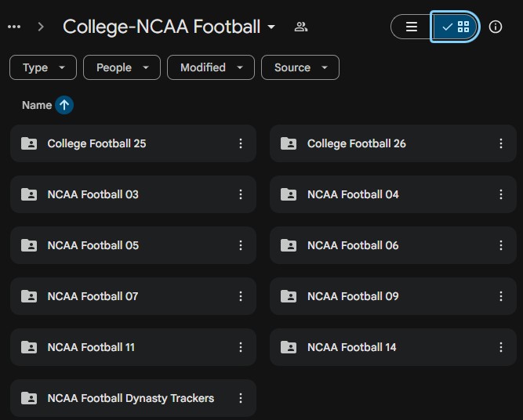The height and width of the screenshot is (420, 523).
Task: Click shared folder icon of NCAA Football 07
Action: 29,296
